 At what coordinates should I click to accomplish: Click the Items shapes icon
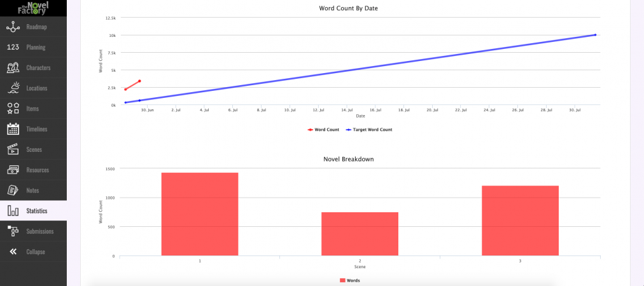(13, 109)
